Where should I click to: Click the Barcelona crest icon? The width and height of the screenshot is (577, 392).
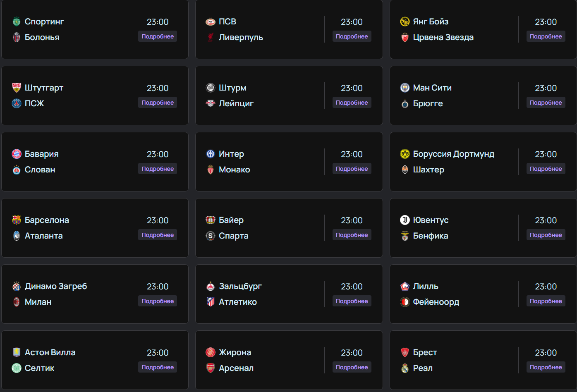click(x=17, y=220)
